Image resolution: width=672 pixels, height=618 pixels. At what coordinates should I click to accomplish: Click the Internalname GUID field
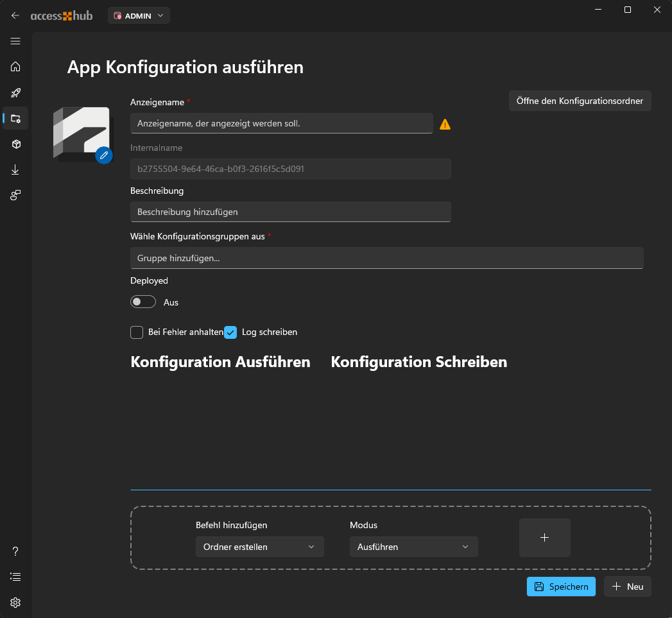click(291, 169)
